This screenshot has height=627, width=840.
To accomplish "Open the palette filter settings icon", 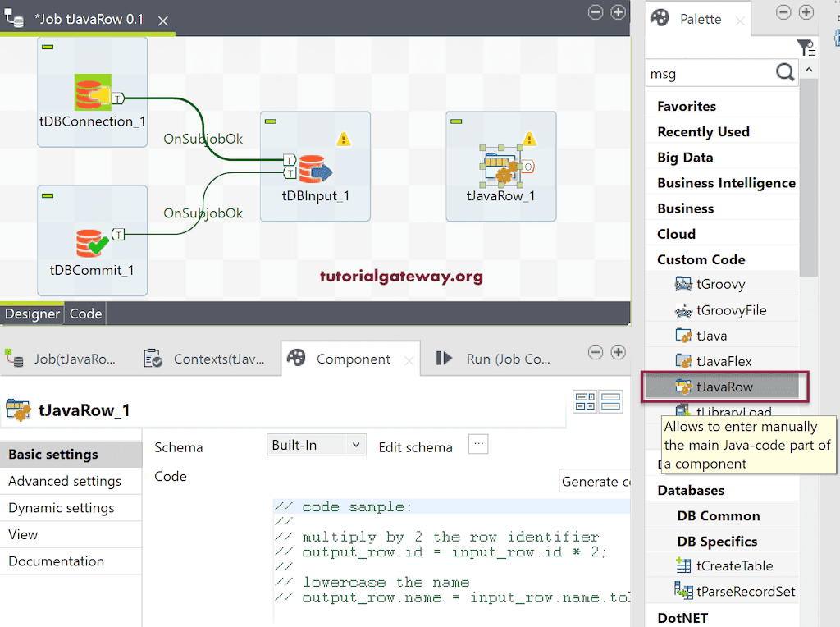I will click(806, 48).
